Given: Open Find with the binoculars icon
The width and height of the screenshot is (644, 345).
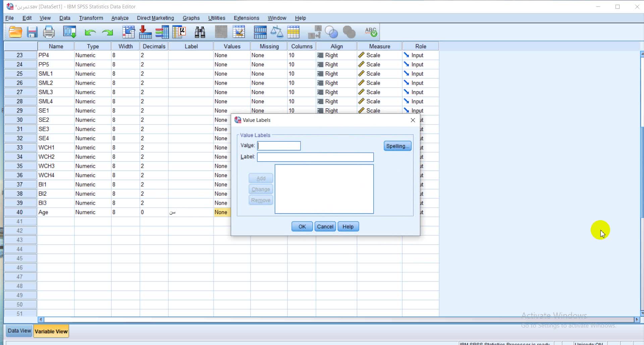Looking at the screenshot, I should pyautogui.click(x=200, y=32).
